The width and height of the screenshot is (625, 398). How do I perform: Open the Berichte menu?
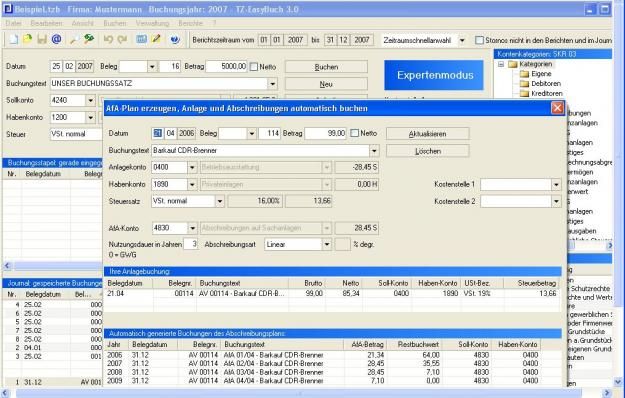pyautogui.click(x=191, y=23)
